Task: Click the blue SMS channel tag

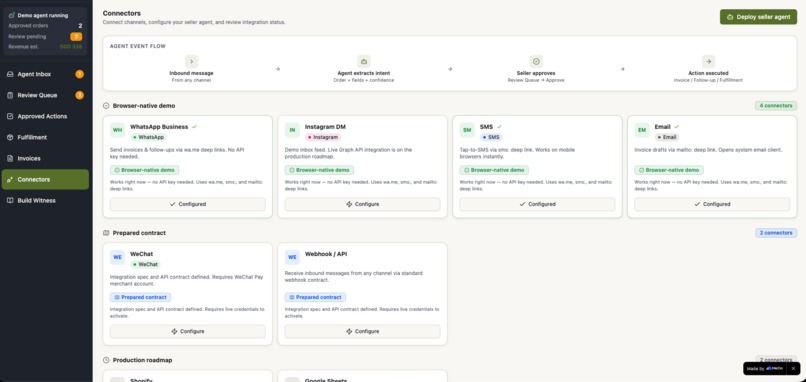Action: (x=491, y=137)
